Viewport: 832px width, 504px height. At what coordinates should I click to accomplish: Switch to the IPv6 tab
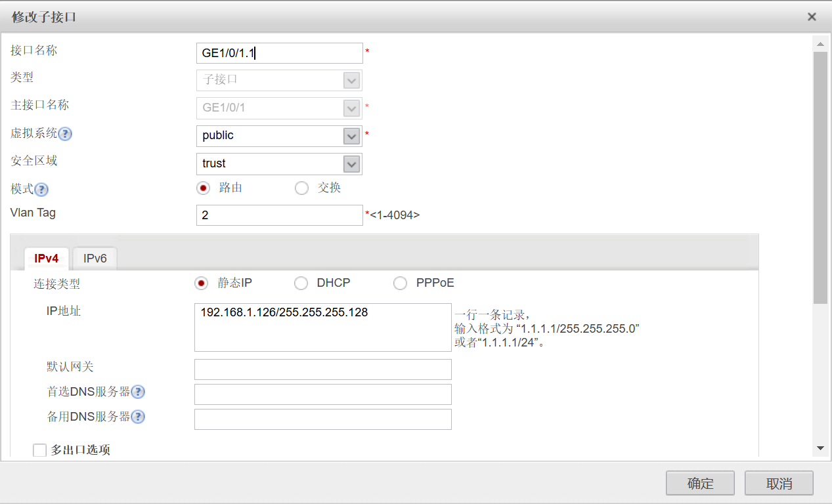click(x=95, y=259)
